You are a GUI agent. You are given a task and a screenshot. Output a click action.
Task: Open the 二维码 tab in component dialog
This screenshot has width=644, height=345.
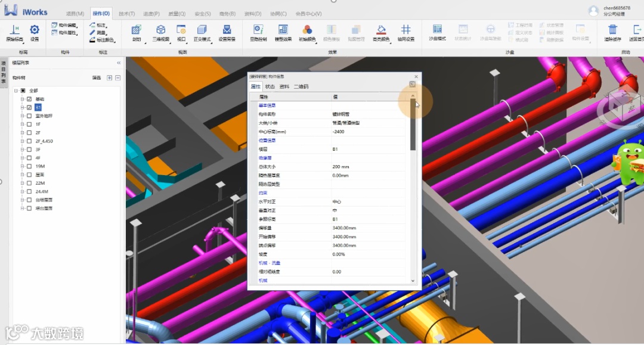pos(301,86)
